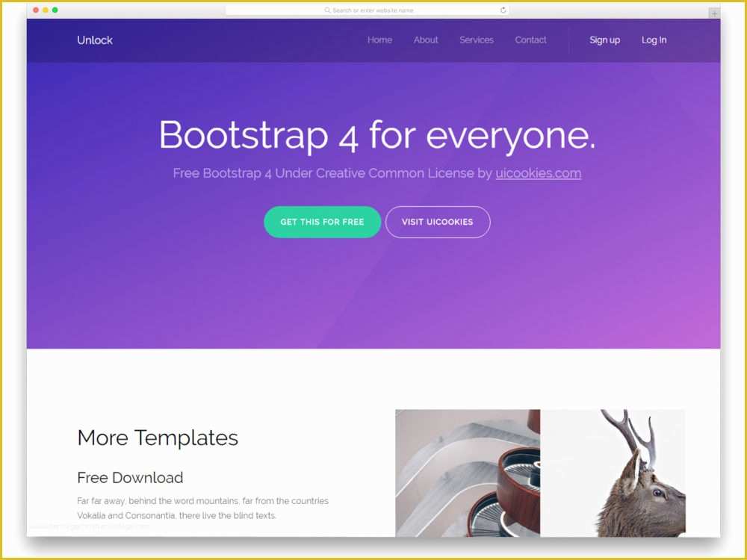Click the reload icon in the address bar
Screen dimensions: 747x560
point(503,10)
